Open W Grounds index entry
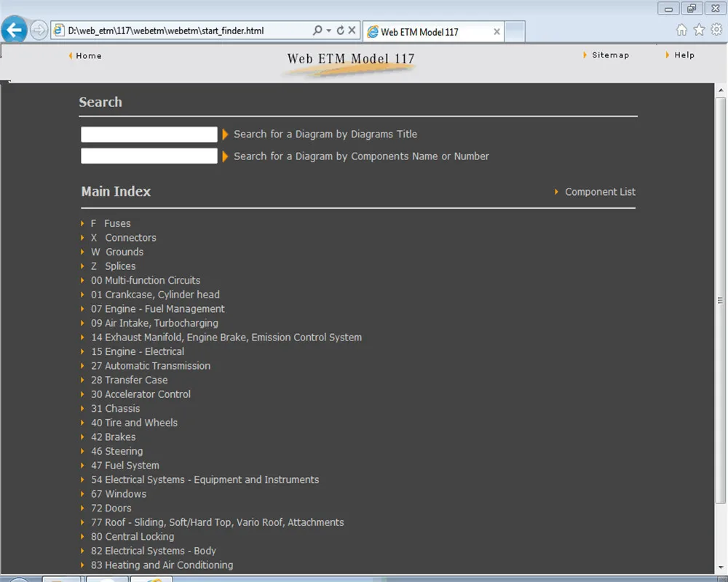 [117, 252]
